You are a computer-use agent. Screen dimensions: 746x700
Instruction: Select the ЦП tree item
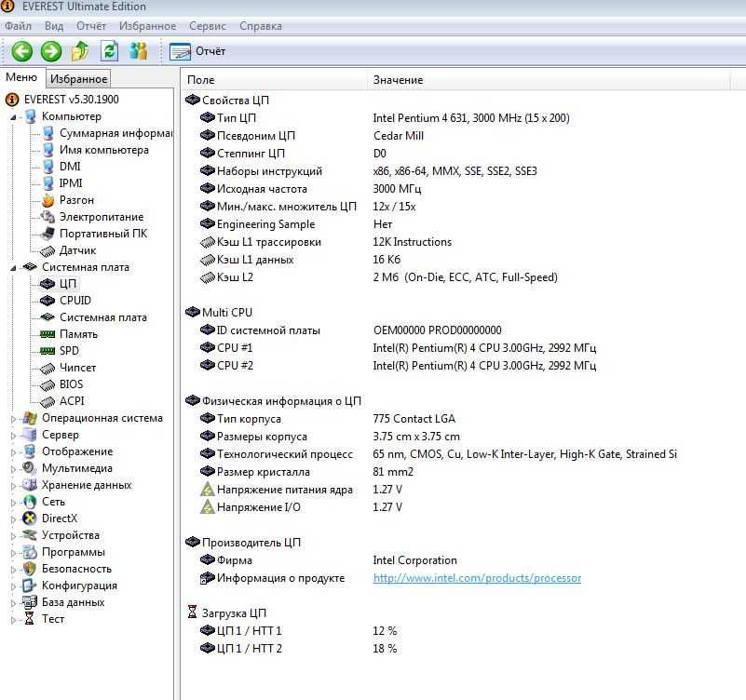tap(68, 284)
